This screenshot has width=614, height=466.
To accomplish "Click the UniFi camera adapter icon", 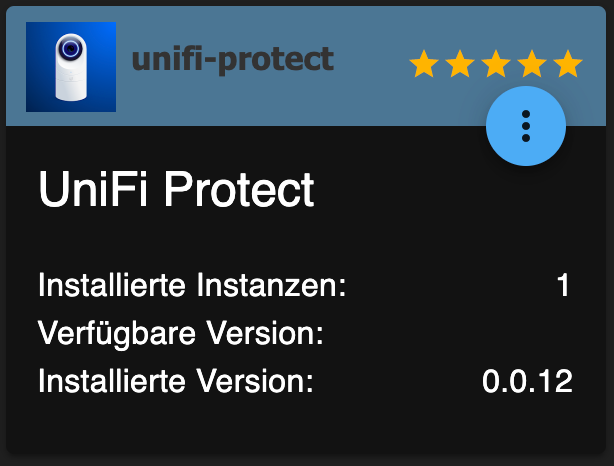I will tap(71, 67).
